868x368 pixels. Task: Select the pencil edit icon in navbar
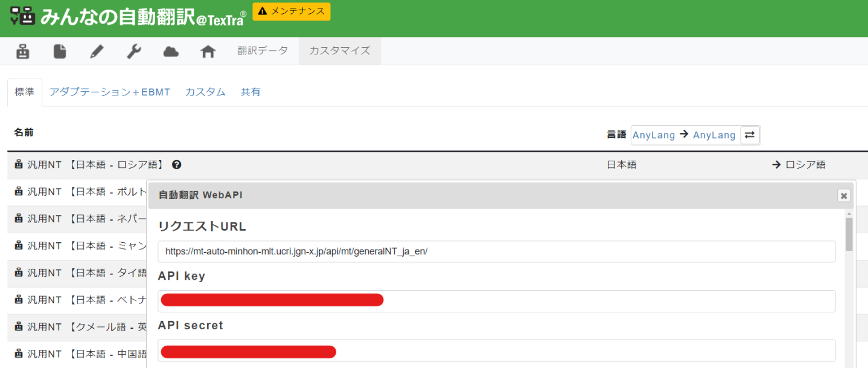(x=97, y=51)
